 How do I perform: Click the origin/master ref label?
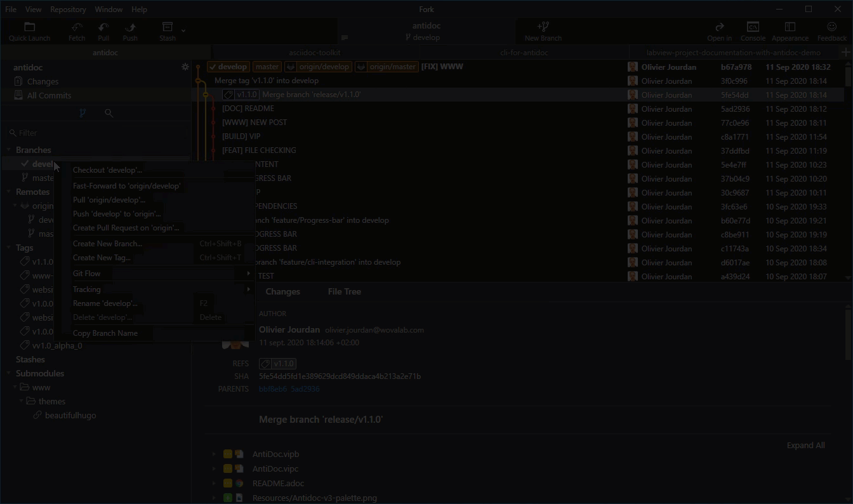point(386,67)
